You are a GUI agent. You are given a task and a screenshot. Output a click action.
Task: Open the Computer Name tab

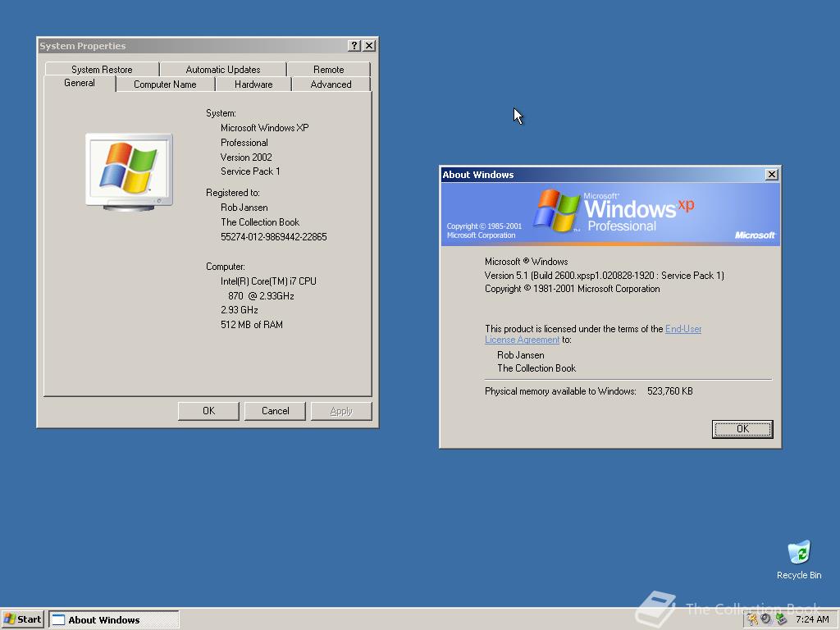(x=165, y=84)
